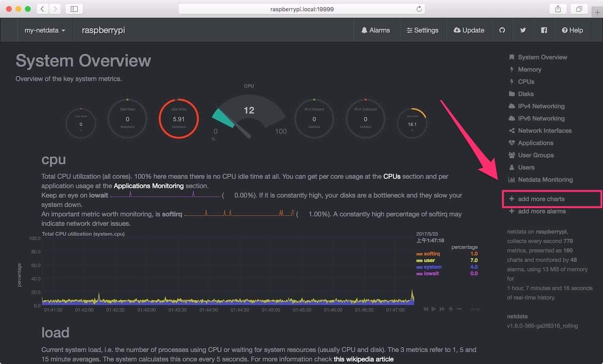Click the Disk Write gauge showing 5.91
Viewport: 603px width, 364px height.
click(x=179, y=119)
